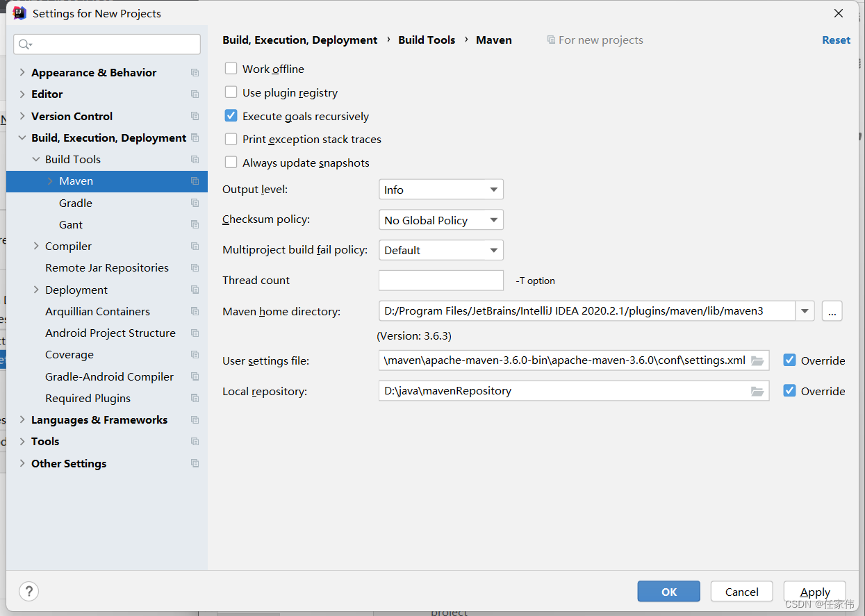Enable Work offline checkbox

pos(231,69)
